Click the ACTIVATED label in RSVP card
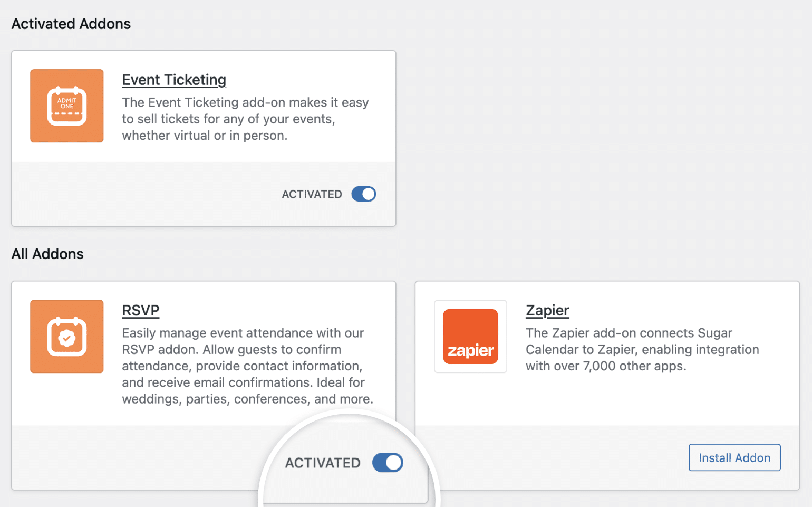This screenshot has height=507, width=812. [323, 463]
